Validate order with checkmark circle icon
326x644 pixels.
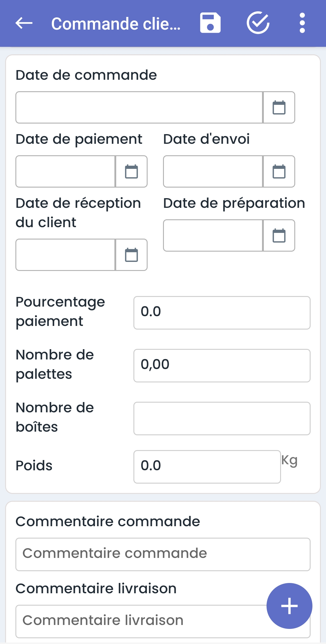click(258, 23)
